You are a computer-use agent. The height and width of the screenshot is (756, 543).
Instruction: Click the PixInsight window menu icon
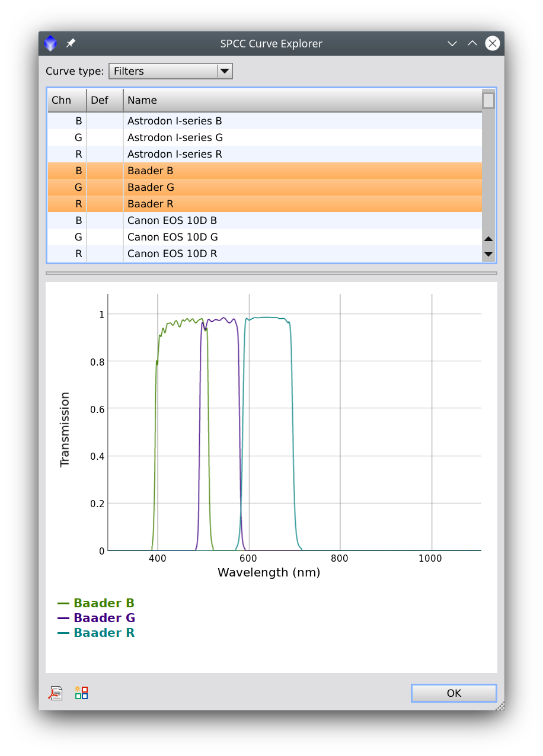pos(50,43)
